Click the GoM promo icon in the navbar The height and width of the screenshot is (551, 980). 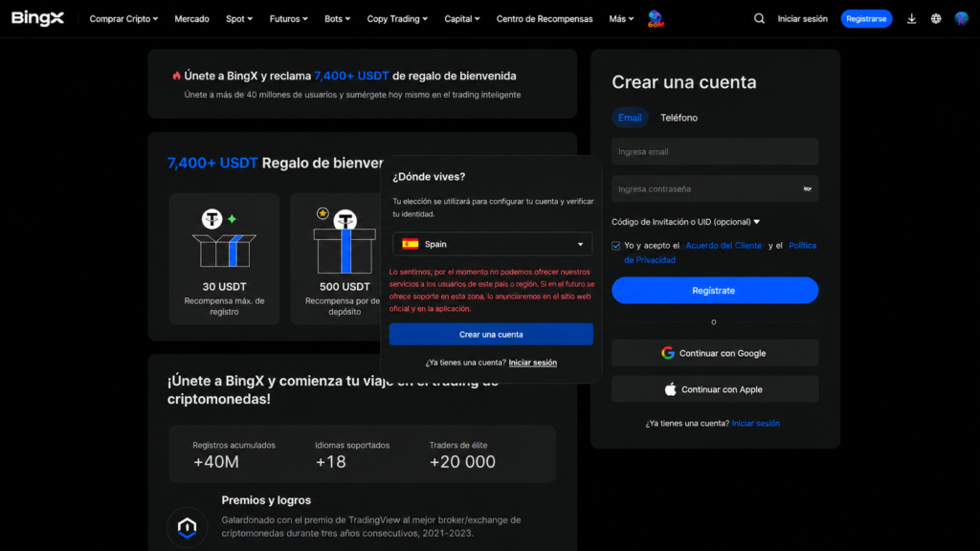(655, 19)
